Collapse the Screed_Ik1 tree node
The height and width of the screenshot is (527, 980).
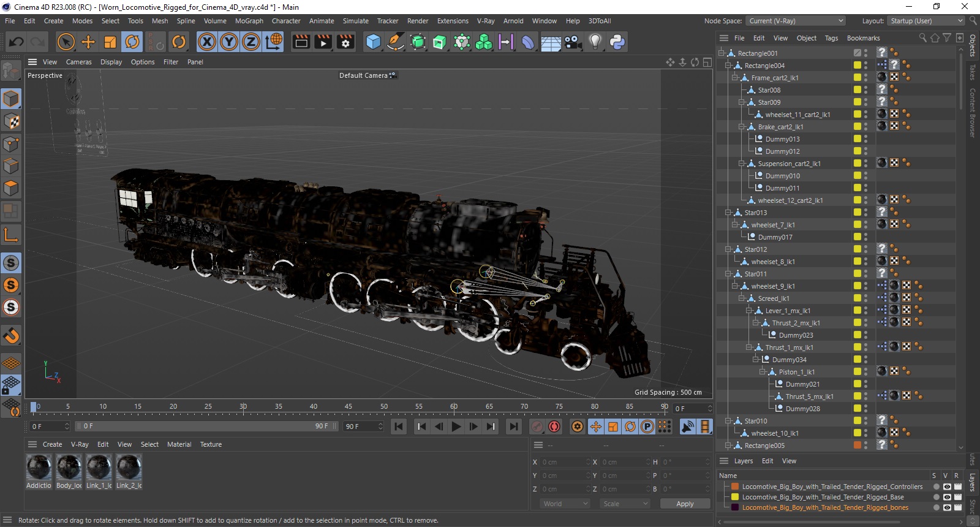pyautogui.click(x=742, y=298)
